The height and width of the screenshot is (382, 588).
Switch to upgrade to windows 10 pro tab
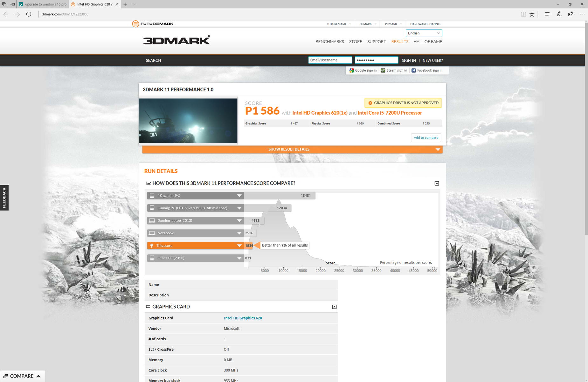pos(43,4)
